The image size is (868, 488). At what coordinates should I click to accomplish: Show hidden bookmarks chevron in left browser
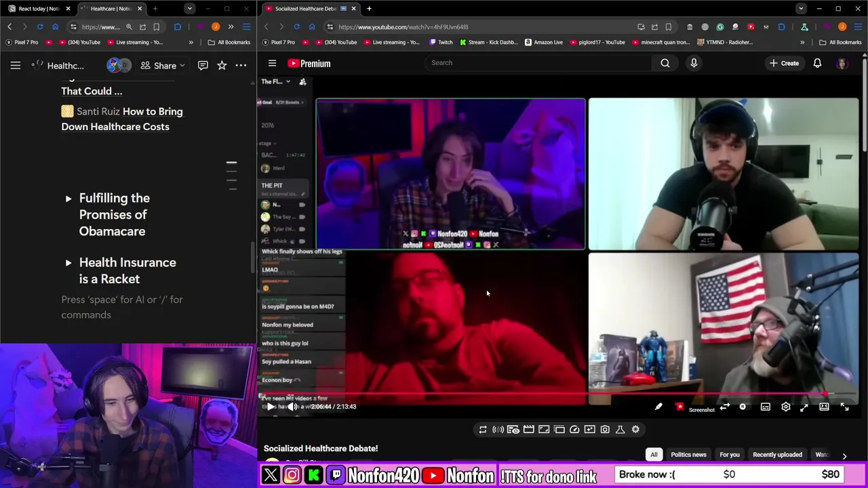tap(191, 42)
